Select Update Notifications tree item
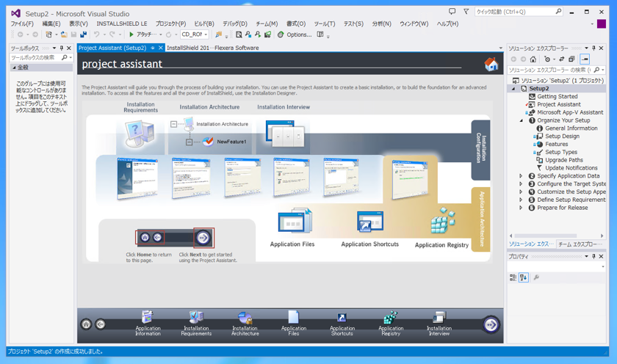 point(571,168)
